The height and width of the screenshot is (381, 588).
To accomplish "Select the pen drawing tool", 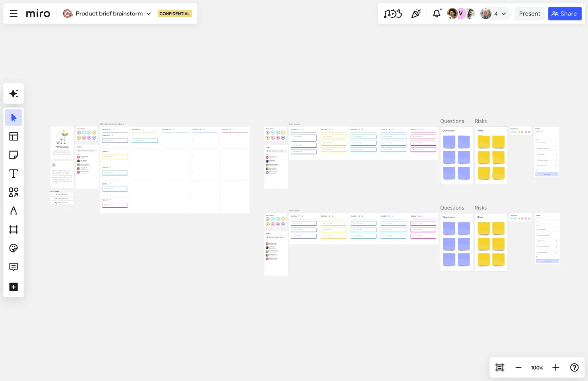I will coord(14,211).
